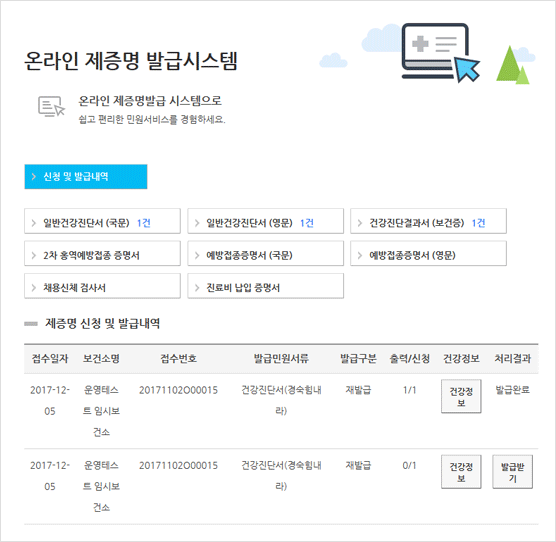Viewport: 556px width, 542px height.
Task: Click the 1/1 출력/신청 value
Action: point(410,390)
